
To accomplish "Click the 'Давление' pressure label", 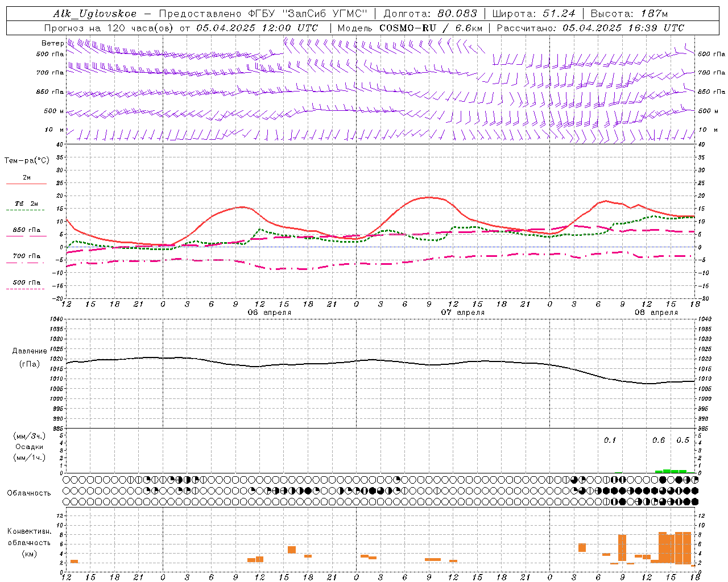I will [30, 351].
